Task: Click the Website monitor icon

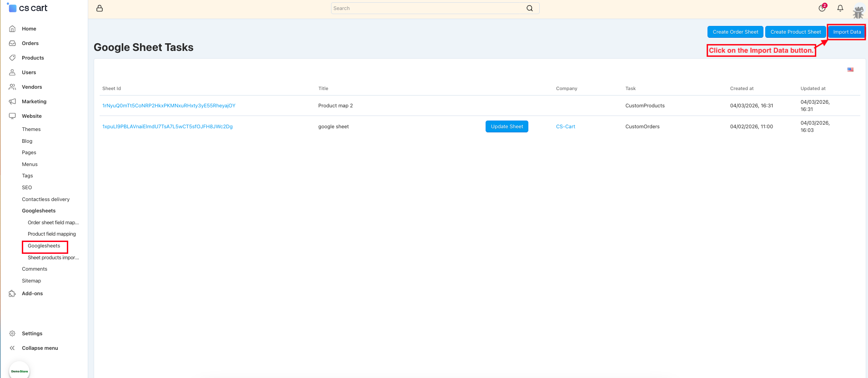Action: point(12,116)
